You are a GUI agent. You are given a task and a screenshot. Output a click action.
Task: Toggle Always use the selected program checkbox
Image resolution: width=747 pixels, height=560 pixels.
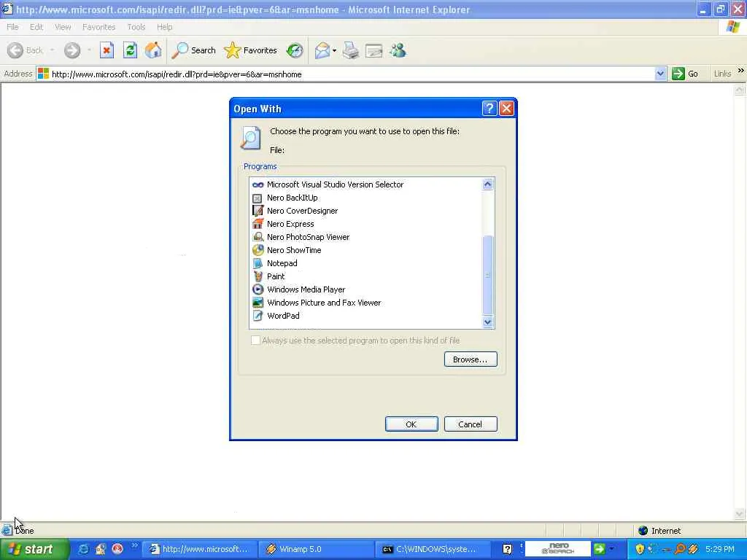point(256,340)
